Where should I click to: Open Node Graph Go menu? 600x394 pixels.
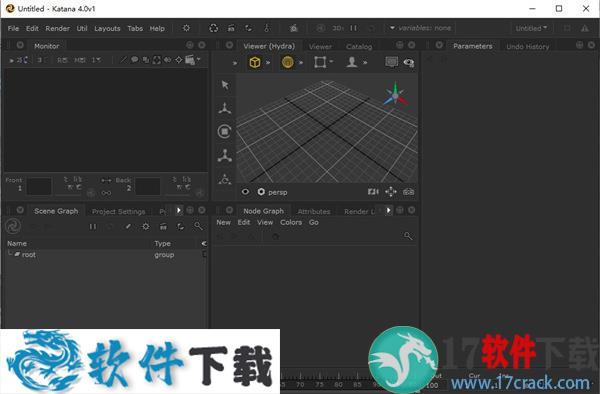tap(313, 222)
